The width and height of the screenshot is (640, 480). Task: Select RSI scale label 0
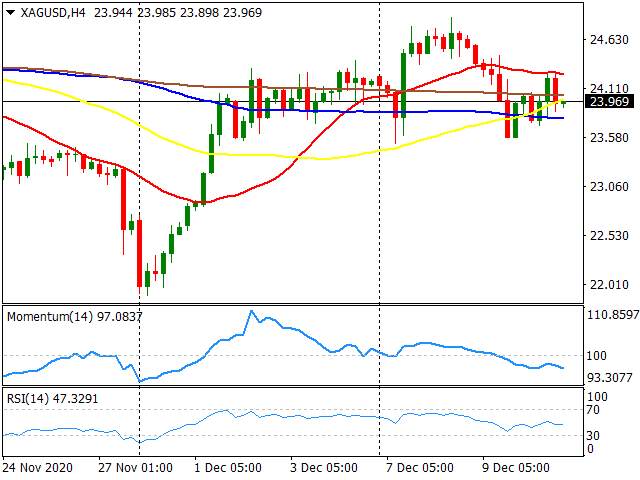tap(590, 449)
